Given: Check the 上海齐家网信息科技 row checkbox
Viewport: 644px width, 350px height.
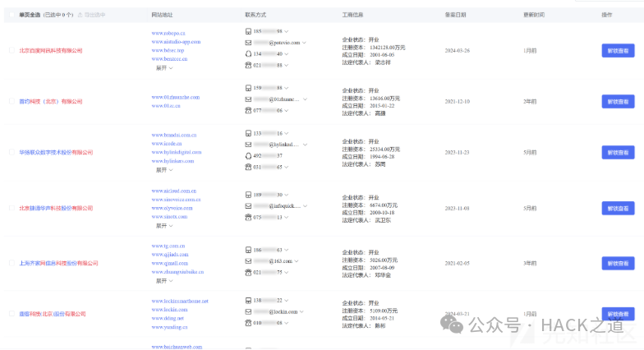Looking at the screenshot, I should 11,263.
